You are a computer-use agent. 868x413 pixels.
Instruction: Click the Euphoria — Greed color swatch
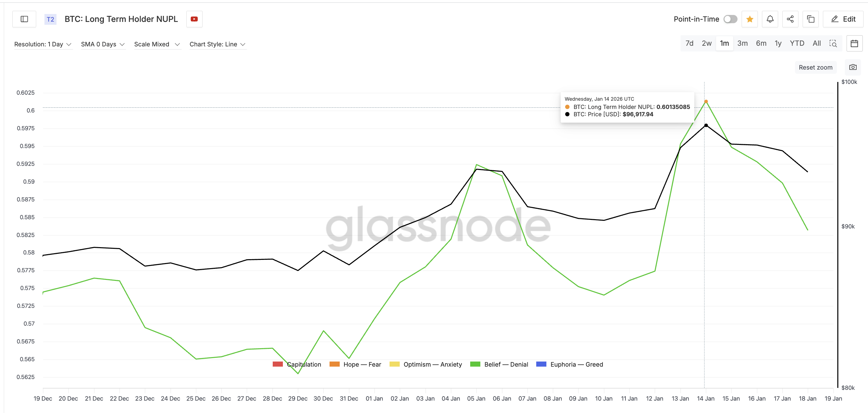(x=541, y=364)
